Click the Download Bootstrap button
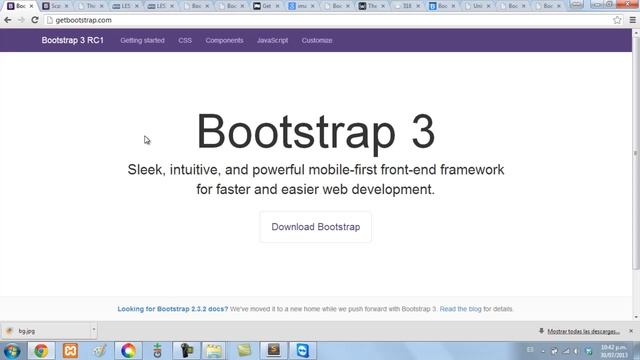The width and height of the screenshot is (640, 360). [x=316, y=227]
